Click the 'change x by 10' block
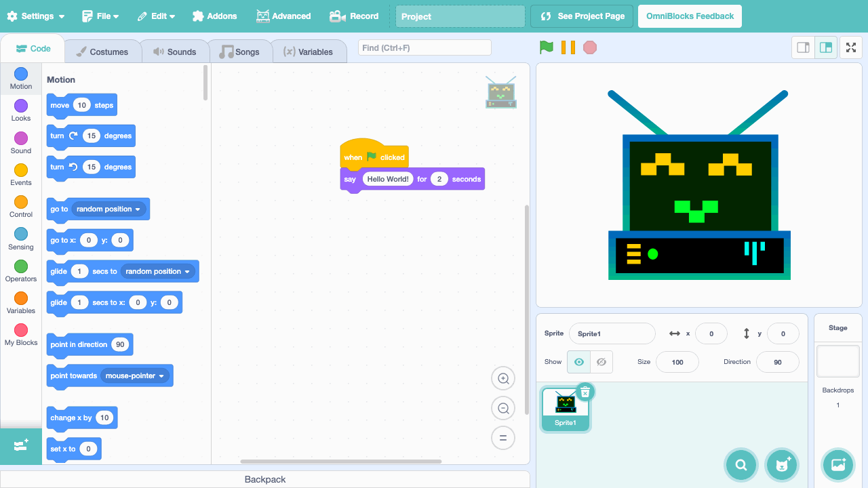 pos(82,418)
